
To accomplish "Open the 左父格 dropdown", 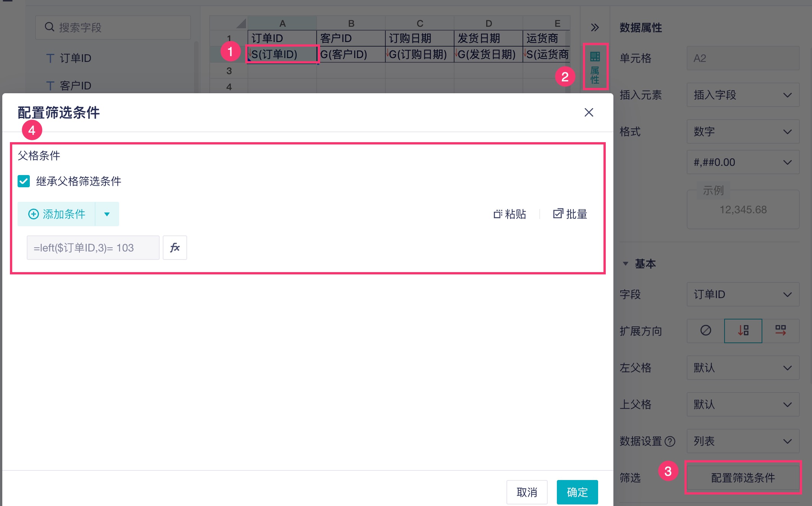I will point(743,368).
